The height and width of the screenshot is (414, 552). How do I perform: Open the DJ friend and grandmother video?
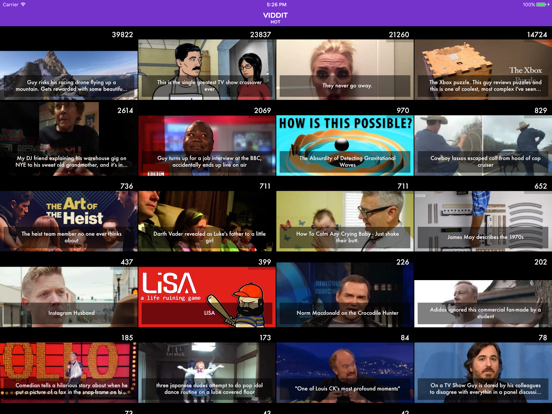69,139
